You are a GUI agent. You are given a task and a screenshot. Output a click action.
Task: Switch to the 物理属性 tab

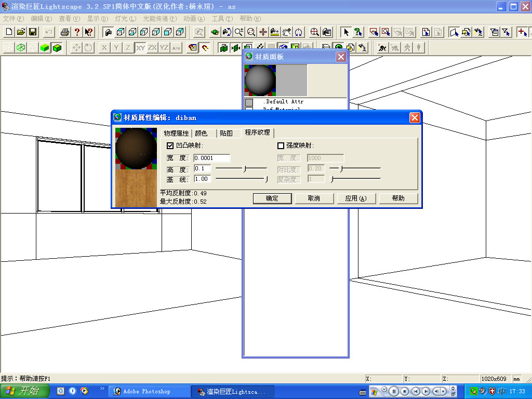pos(176,134)
